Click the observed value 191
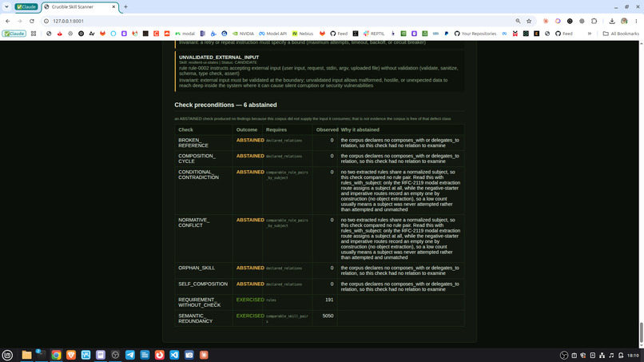644x362 pixels. click(329, 300)
